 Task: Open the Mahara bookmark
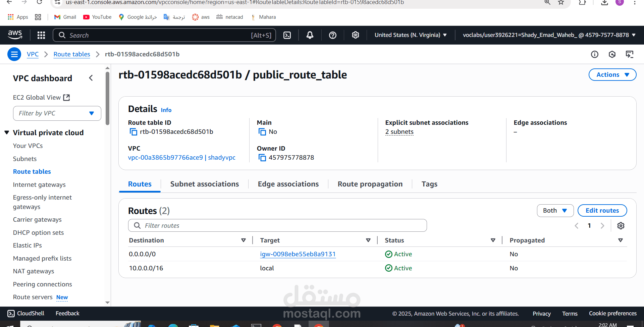coord(263,17)
